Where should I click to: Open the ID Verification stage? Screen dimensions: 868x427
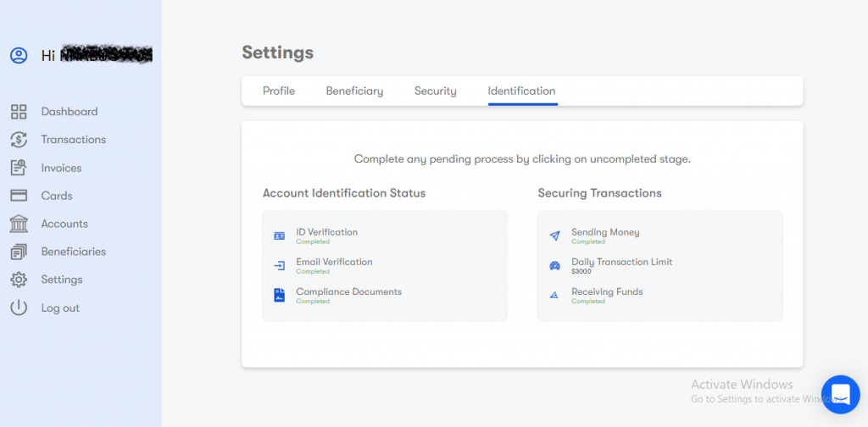click(327, 232)
